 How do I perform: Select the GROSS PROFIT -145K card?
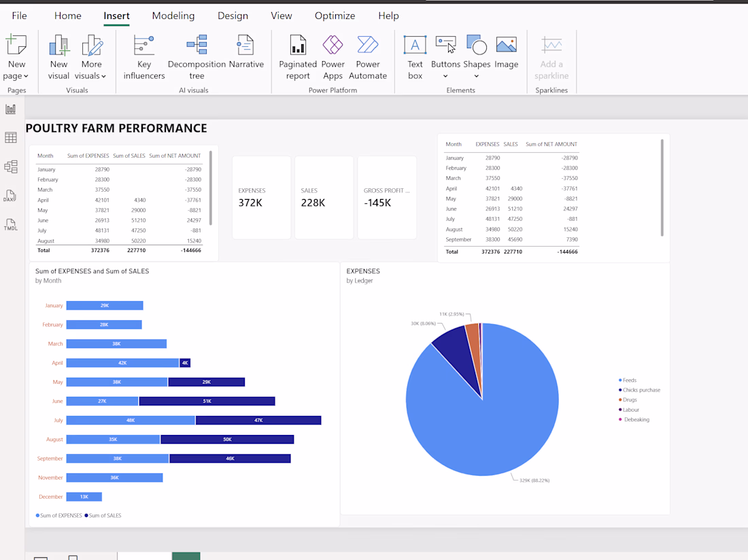point(387,197)
